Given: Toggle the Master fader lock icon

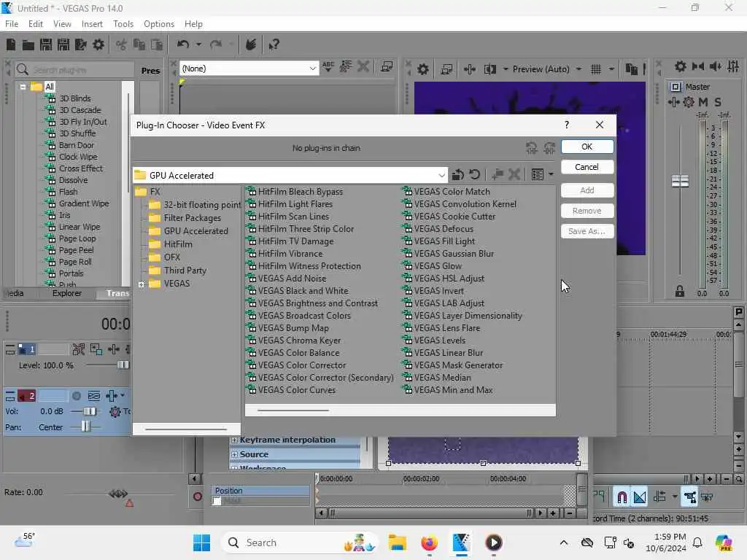Looking at the screenshot, I should 680,292.
